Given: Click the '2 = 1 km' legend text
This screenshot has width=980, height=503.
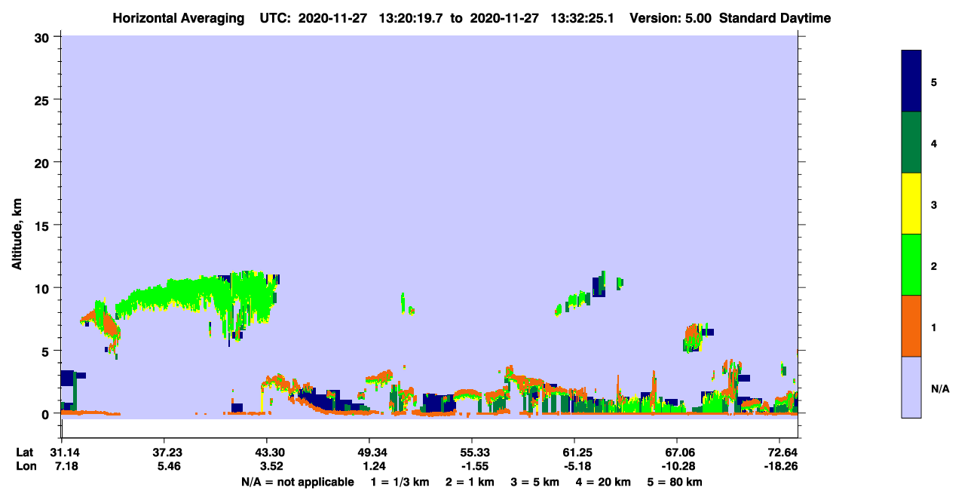Looking at the screenshot, I should coord(470,482).
